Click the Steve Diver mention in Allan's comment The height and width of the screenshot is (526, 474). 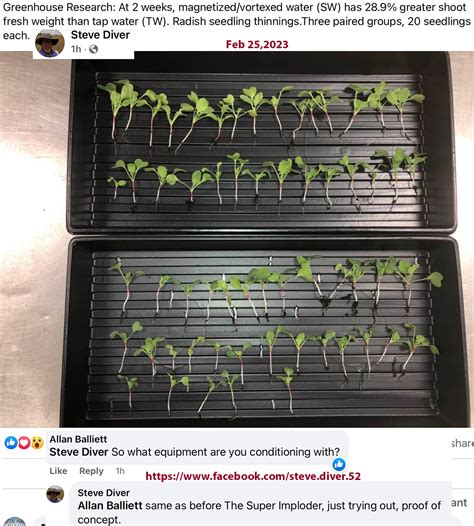pyautogui.click(x=78, y=452)
